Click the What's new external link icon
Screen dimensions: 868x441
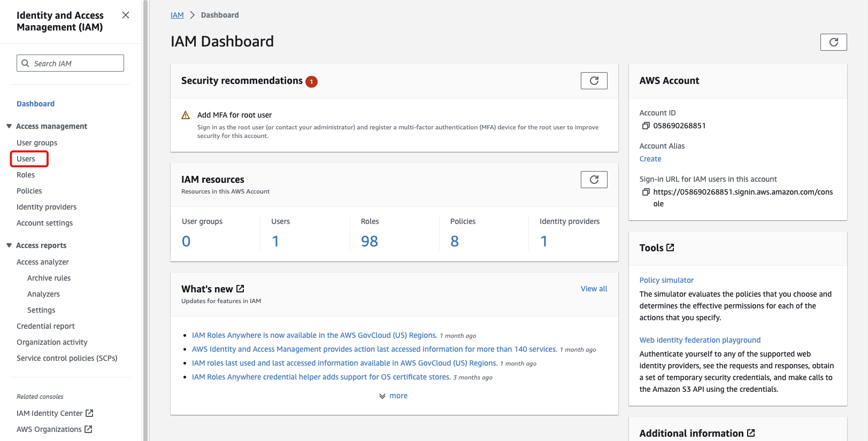[240, 289]
